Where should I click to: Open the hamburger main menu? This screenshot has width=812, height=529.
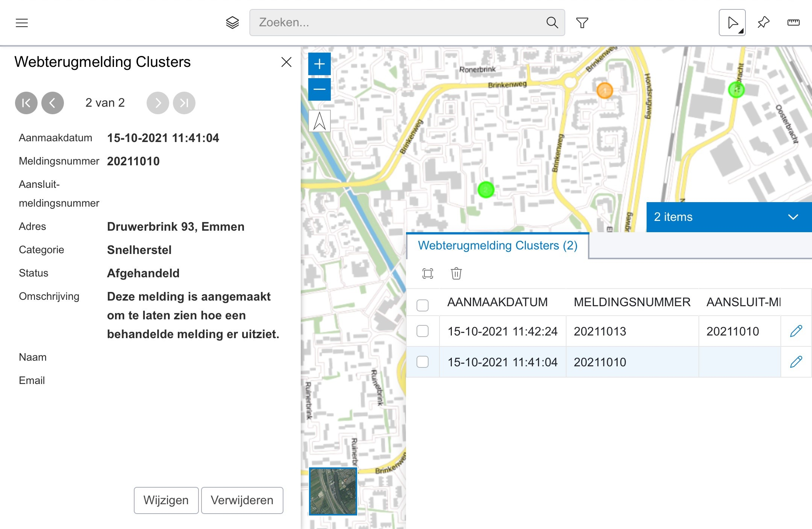point(22,23)
